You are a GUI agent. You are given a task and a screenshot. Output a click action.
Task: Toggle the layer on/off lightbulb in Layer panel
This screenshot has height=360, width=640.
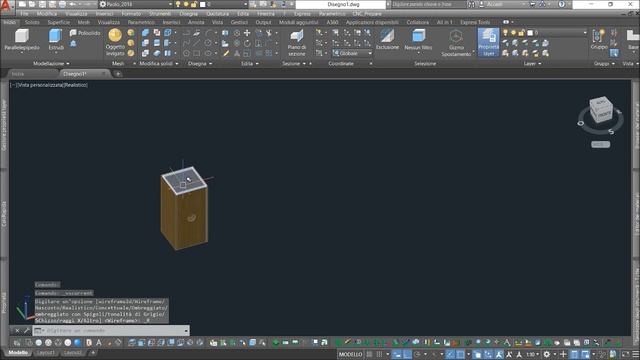(x=506, y=33)
